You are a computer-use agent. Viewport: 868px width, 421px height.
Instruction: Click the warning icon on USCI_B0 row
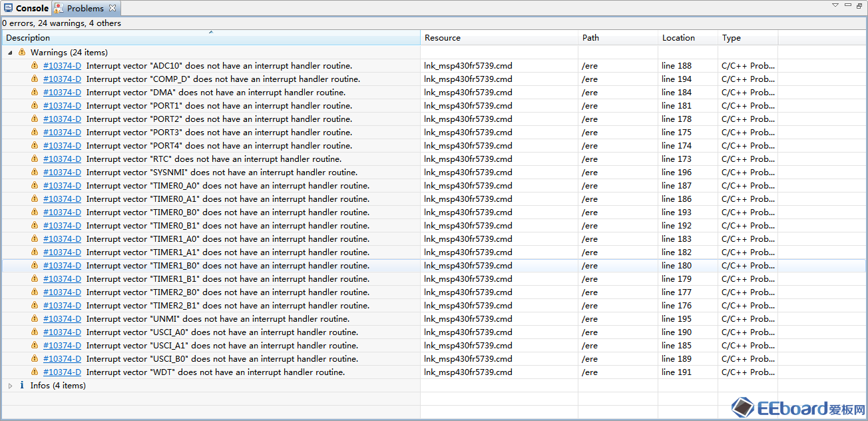point(35,358)
